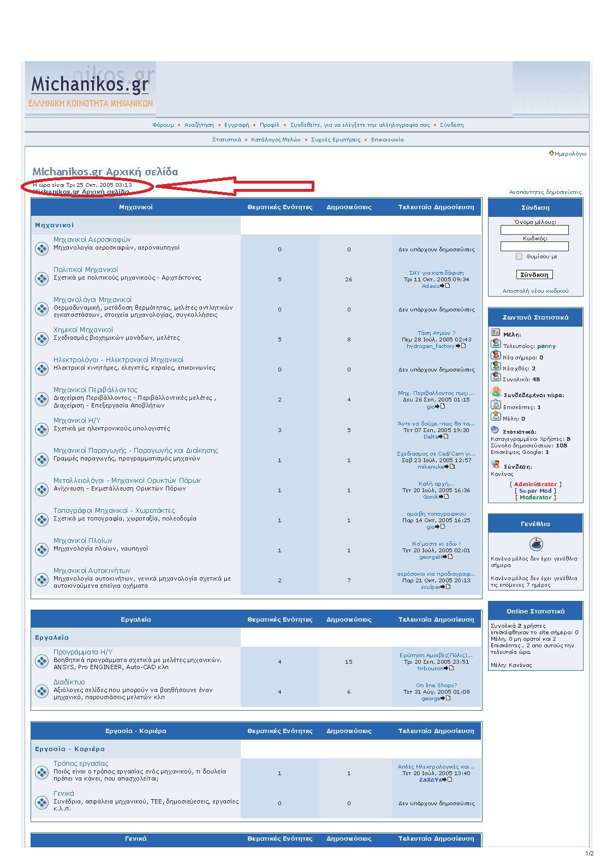Click Αποστολή νέου κωδικού link
The width and height of the screenshot is (613, 868).
click(535, 291)
